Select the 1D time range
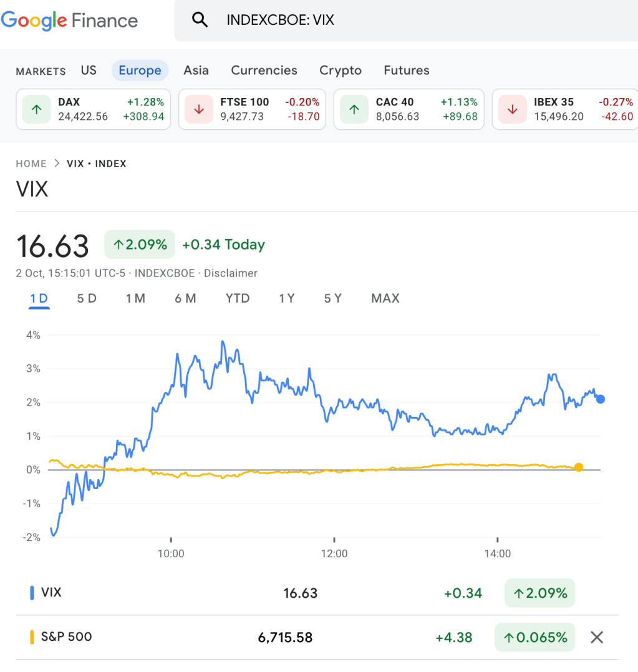The width and height of the screenshot is (638, 672). 39,298
